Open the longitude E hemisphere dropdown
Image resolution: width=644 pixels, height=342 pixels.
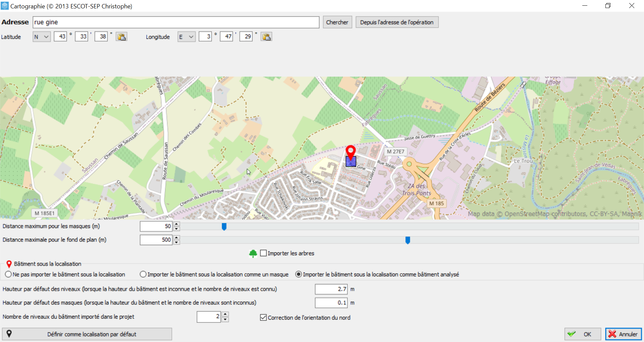186,37
